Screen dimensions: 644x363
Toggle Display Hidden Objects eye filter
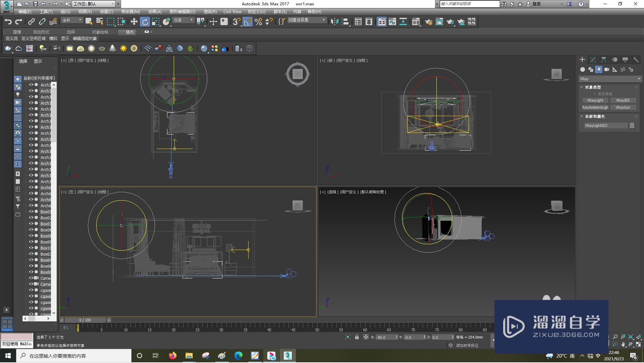18,164
